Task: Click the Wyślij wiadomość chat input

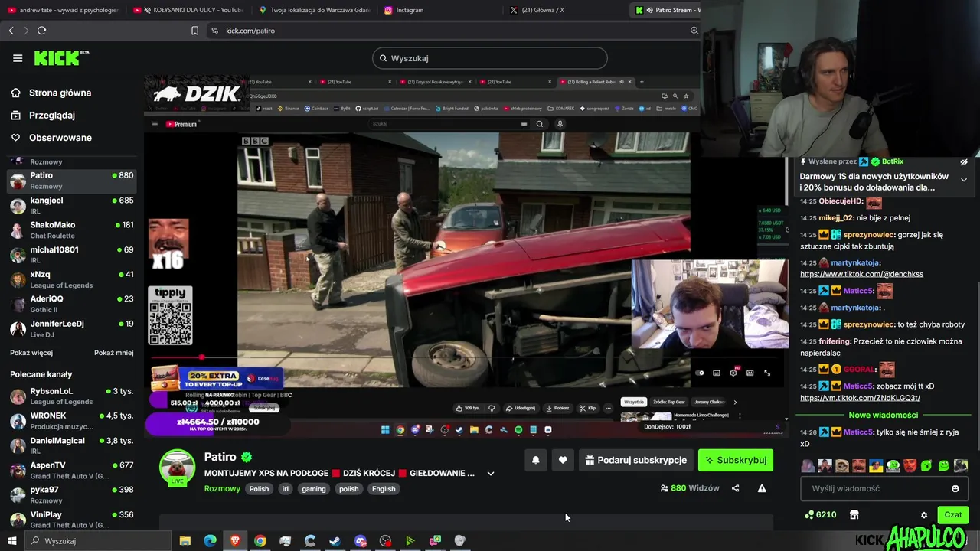Action: tap(875, 488)
